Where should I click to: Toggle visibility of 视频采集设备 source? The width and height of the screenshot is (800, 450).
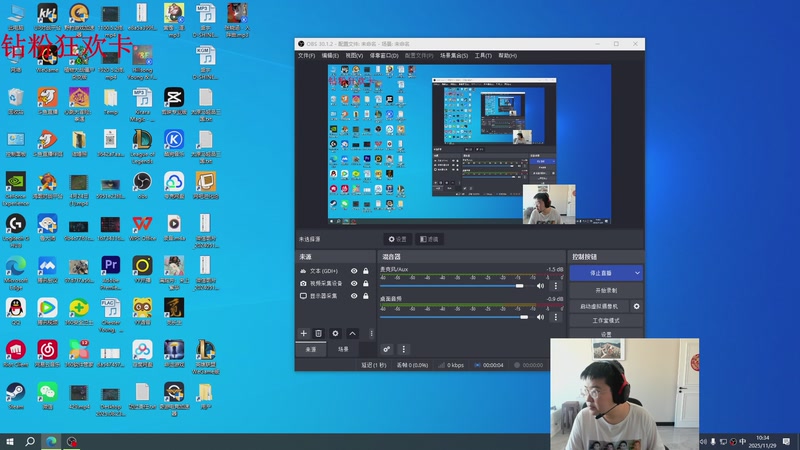point(354,283)
